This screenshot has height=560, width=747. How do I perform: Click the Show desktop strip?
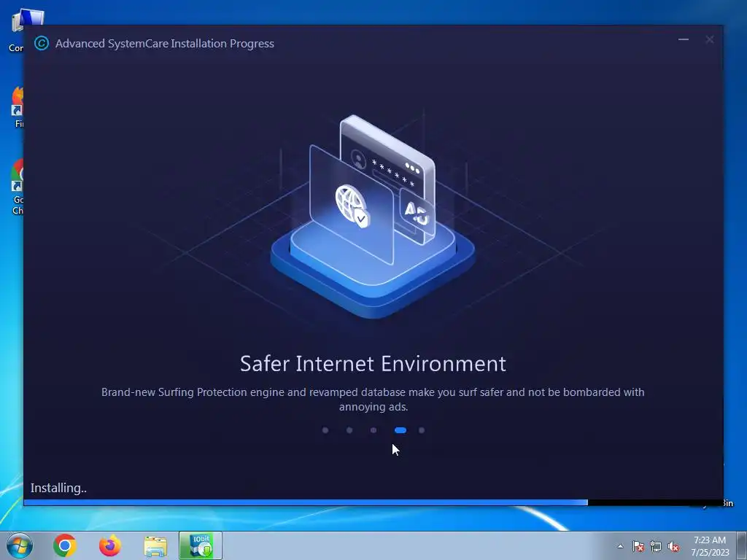coord(742,545)
